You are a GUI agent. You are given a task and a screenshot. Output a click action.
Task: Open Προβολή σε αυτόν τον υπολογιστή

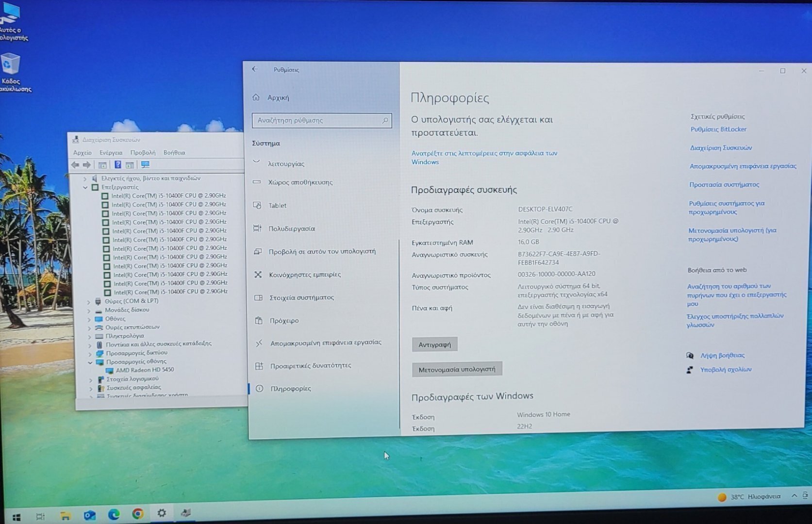click(x=322, y=251)
